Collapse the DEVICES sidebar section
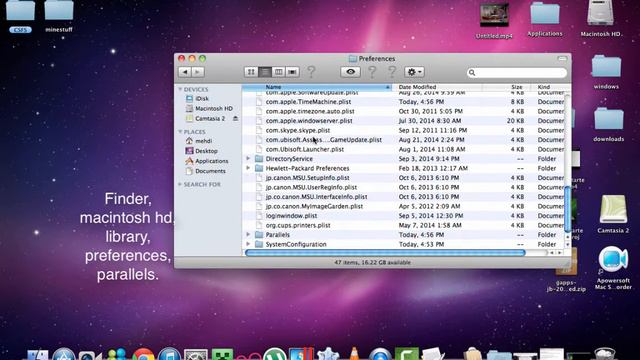The width and height of the screenshot is (640, 360). pos(180,89)
